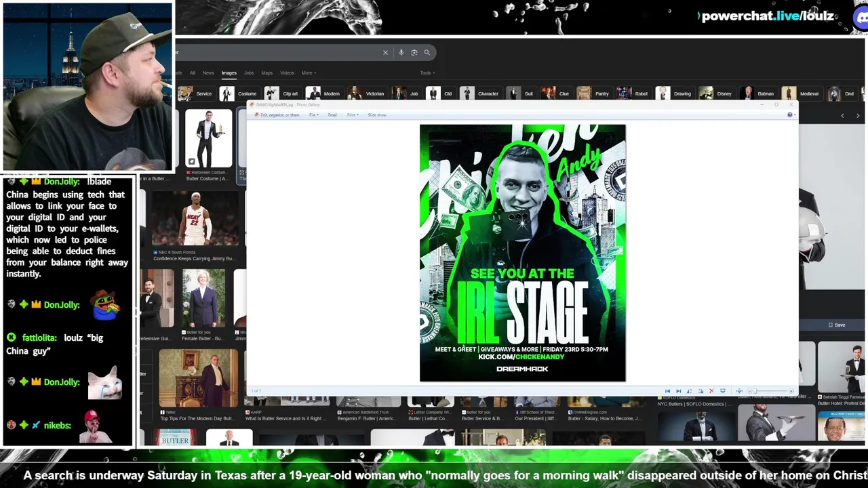Filter images by Costume chip

tap(239, 94)
